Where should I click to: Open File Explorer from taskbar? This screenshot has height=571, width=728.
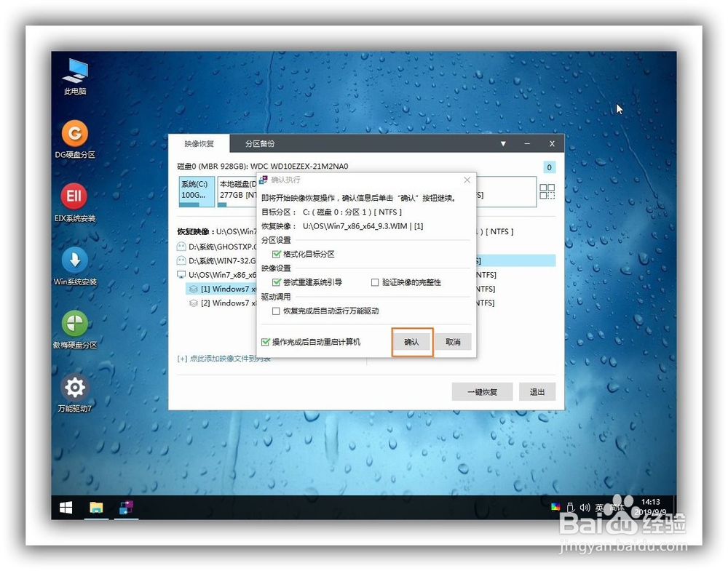point(96,508)
